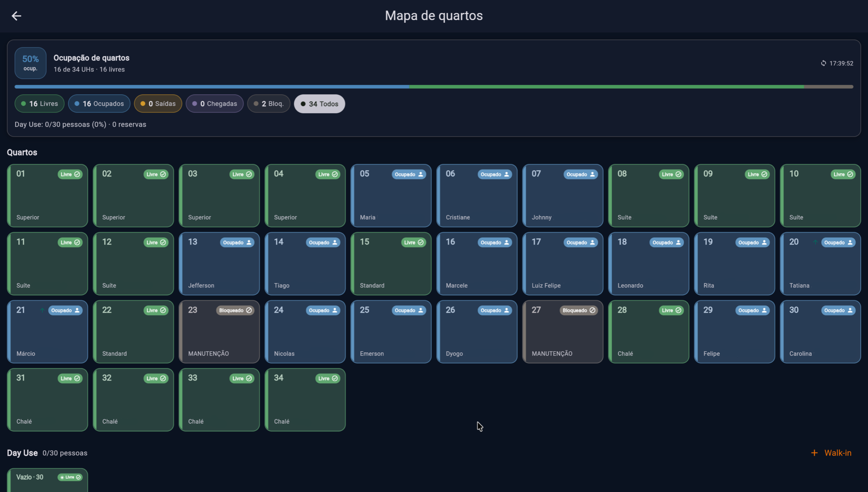Image resolution: width=868 pixels, height=492 pixels.
Task: Open room 07 occupied by Johnny
Action: point(562,196)
